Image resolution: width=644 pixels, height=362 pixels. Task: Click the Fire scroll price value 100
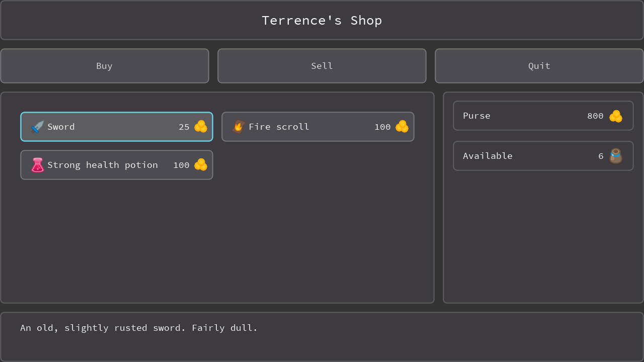(382, 127)
